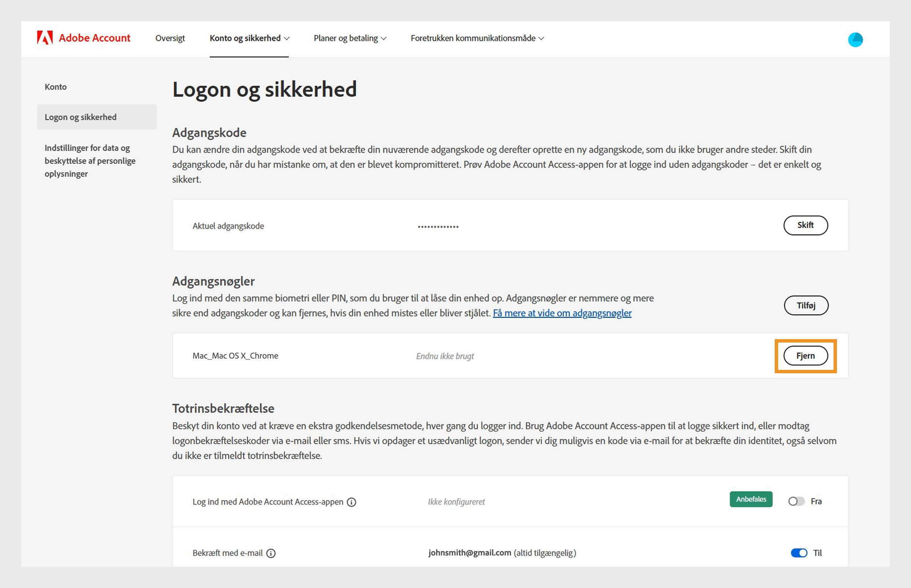Open the user profile avatar
Viewport: 911px width, 588px height.
856,39
